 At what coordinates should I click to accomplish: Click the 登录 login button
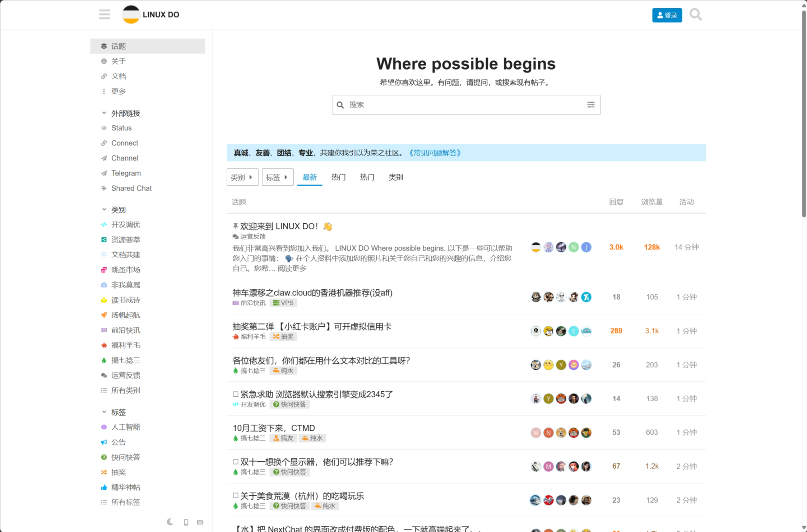[667, 15]
